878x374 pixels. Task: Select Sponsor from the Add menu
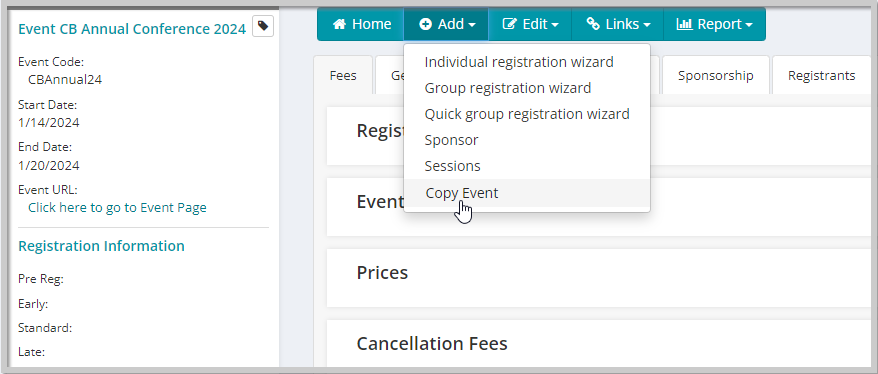click(x=526, y=140)
